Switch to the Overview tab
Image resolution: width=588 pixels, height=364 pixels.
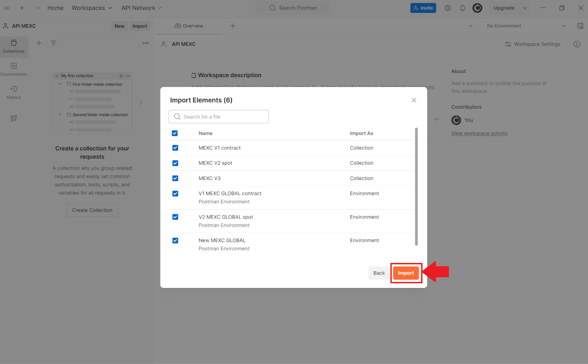pyautogui.click(x=189, y=26)
